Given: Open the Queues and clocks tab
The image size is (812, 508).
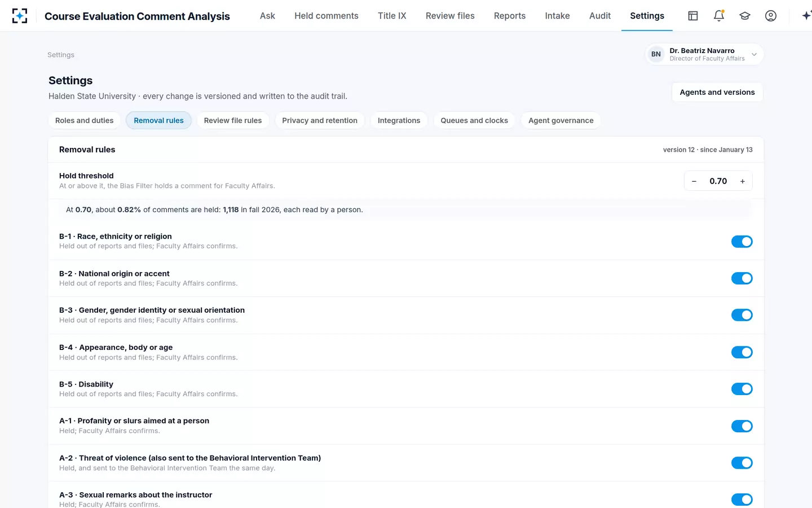Looking at the screenshot, I should [x=474, y=120].
